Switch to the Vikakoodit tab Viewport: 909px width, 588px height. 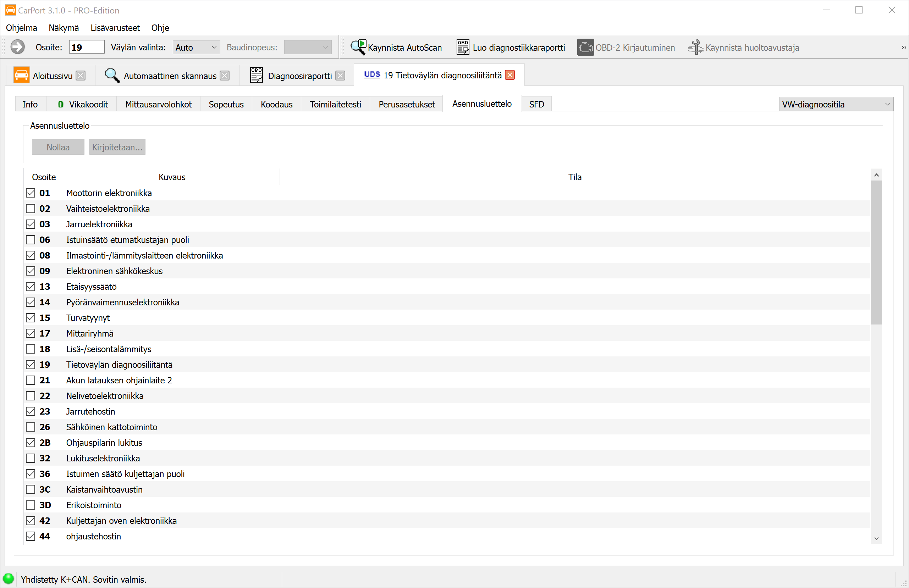(x=83, y=104)
